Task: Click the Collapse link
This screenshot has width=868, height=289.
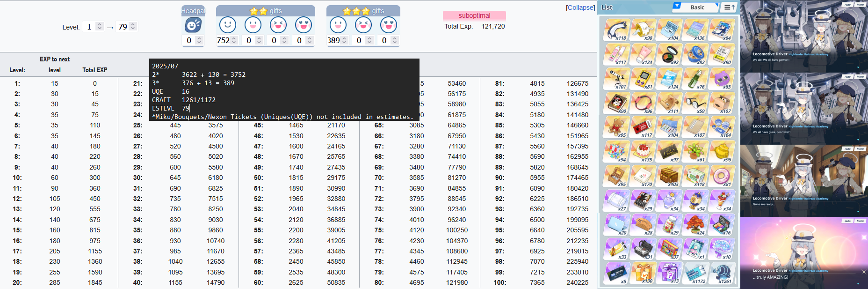Action: point(580,7)
